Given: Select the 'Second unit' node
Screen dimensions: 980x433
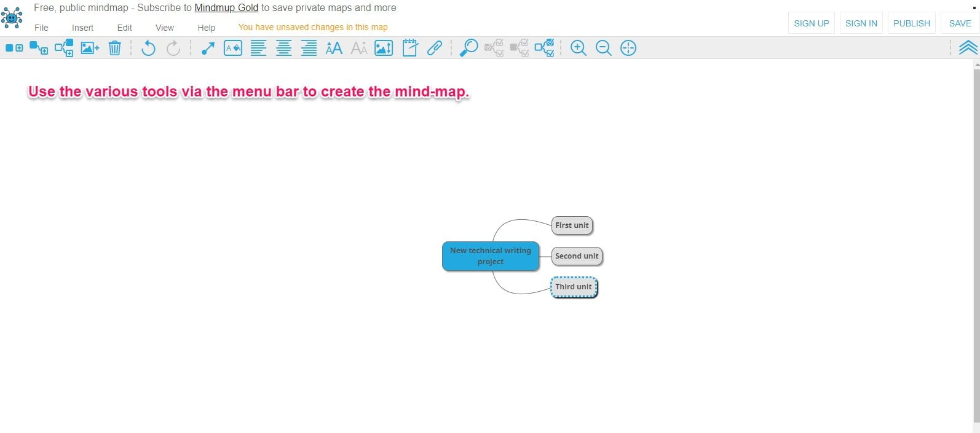Looking at the screenshot, I should (577, 256).
